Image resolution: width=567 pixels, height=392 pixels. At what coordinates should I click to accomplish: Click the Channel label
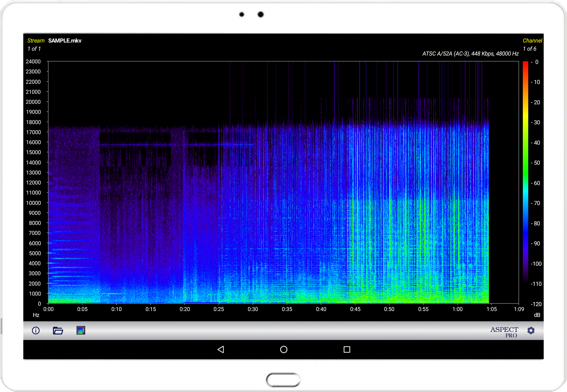click(x=532, y=41)
